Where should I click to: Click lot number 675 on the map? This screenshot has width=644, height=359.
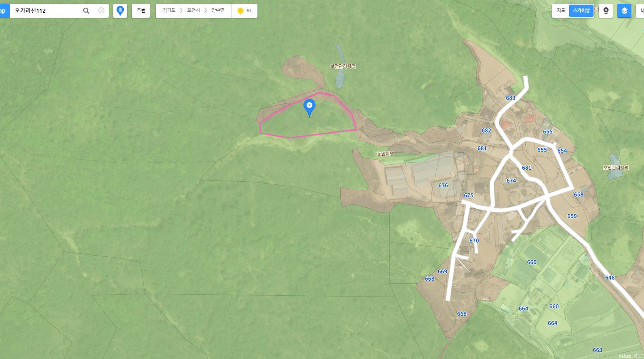pos(469,196)
